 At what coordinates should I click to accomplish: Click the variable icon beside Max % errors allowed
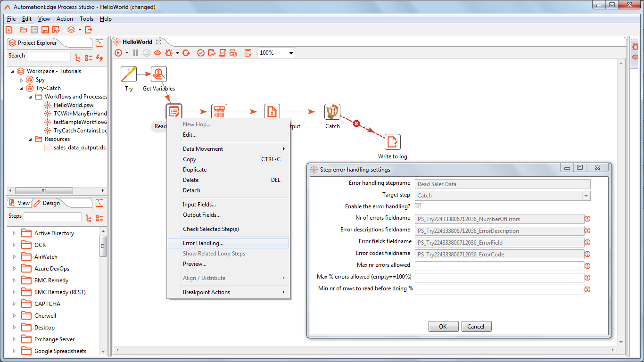(588, 278)
